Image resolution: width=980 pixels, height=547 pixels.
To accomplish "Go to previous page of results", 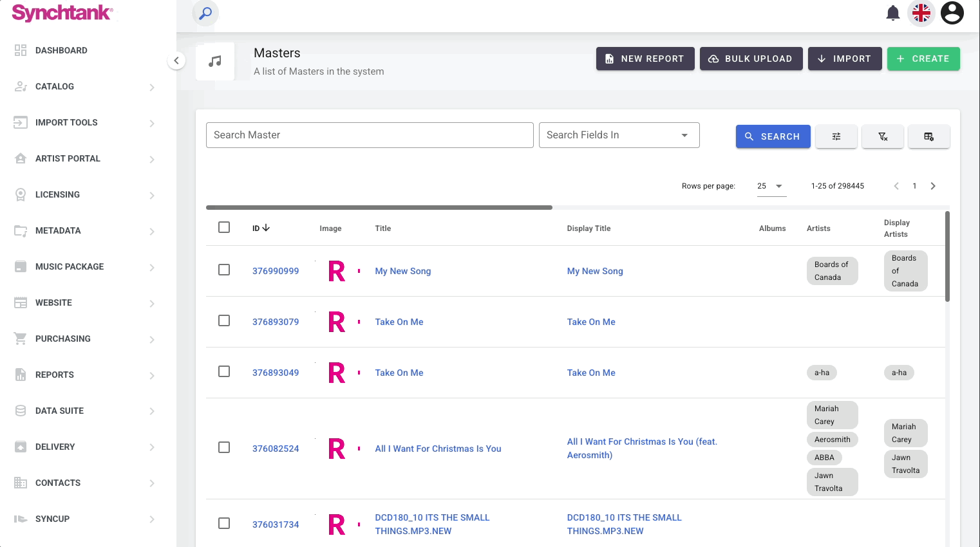I will pyautogui.click(x=896, y=186).
